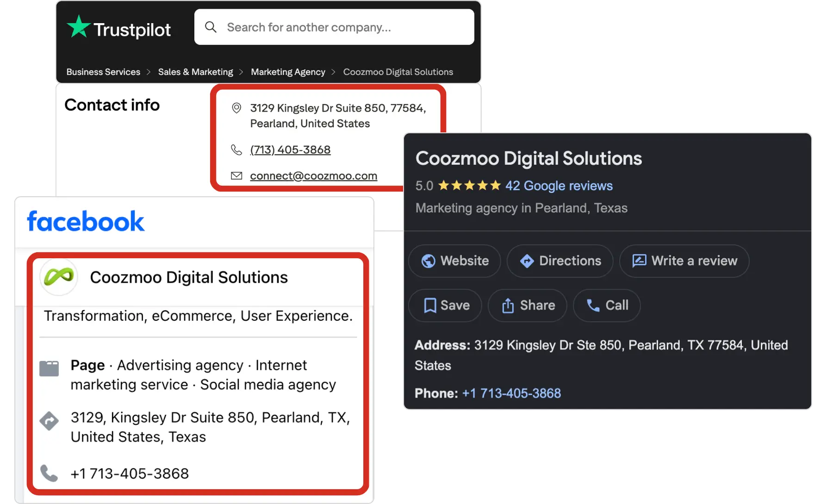This screenshot has height=504, width=827.
Task: Click the Website button in Google panel
Action: pos(454,261)
